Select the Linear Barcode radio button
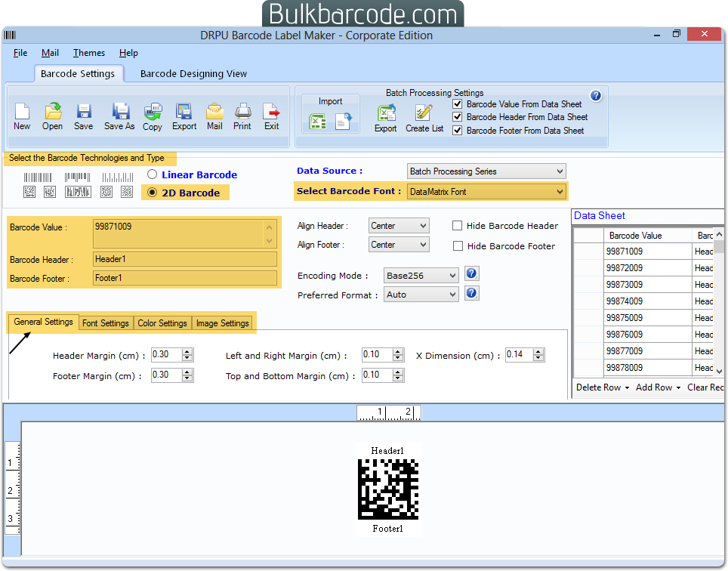 pyautogui.click(x=152, y=174)
